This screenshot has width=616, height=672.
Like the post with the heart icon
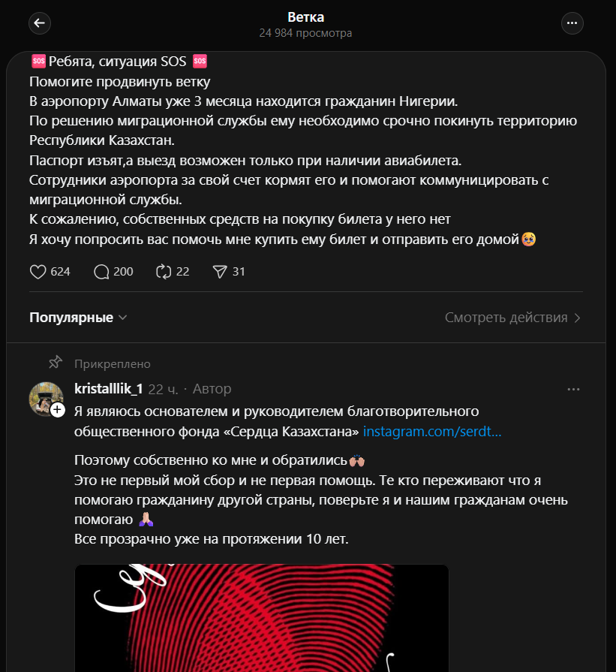(x=38, y=272)
